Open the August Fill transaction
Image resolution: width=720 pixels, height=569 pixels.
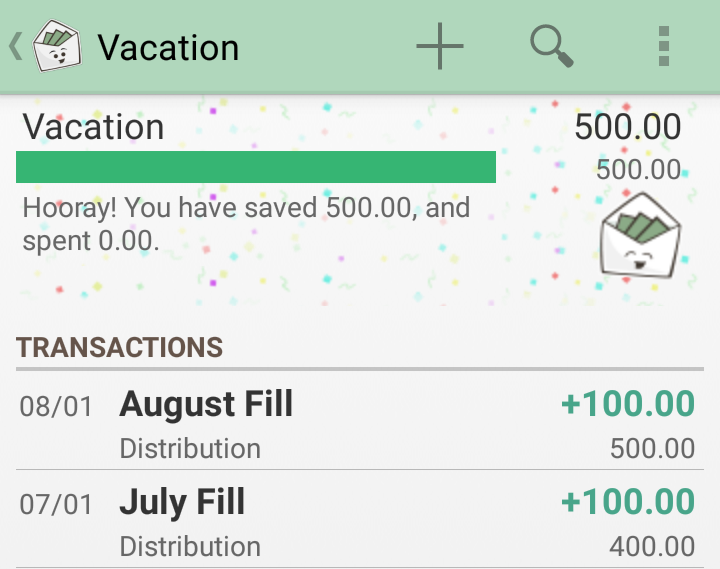(360, 425)
